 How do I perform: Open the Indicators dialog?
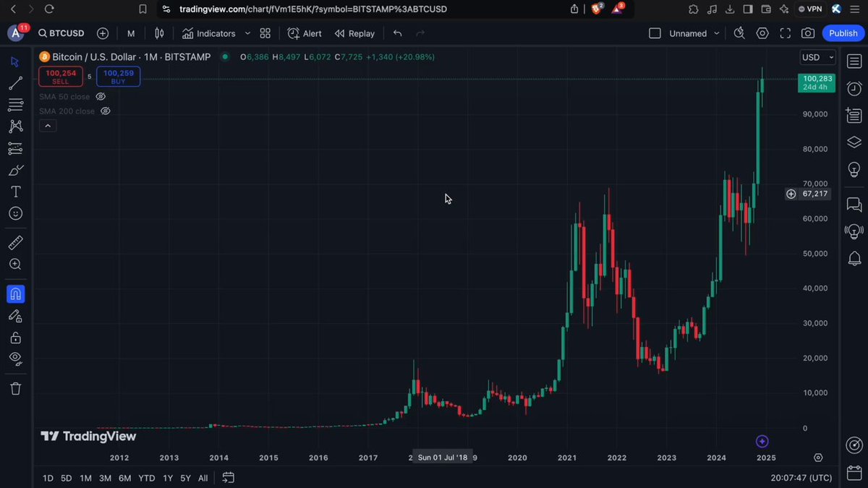[x=209, y=33]
